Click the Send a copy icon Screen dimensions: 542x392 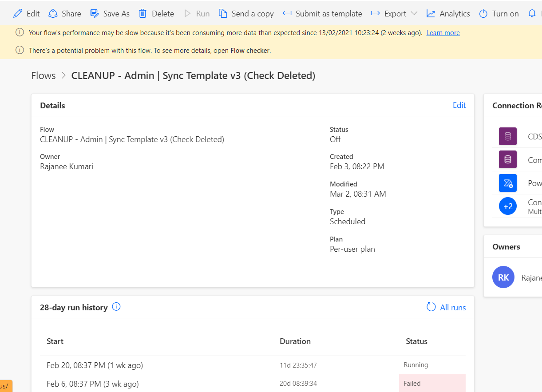coord(223,14)
